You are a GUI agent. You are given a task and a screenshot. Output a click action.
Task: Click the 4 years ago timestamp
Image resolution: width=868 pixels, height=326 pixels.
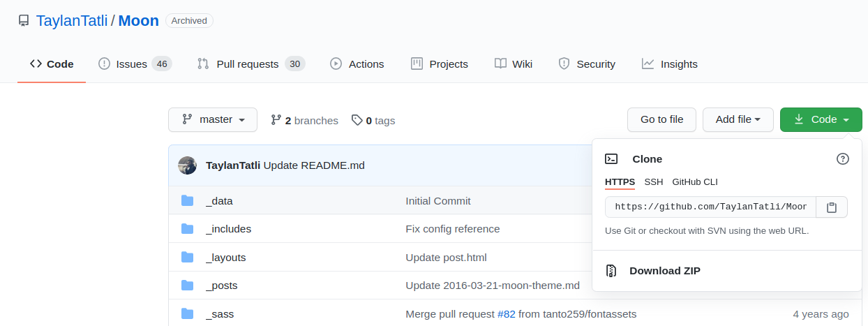point(821,314)
